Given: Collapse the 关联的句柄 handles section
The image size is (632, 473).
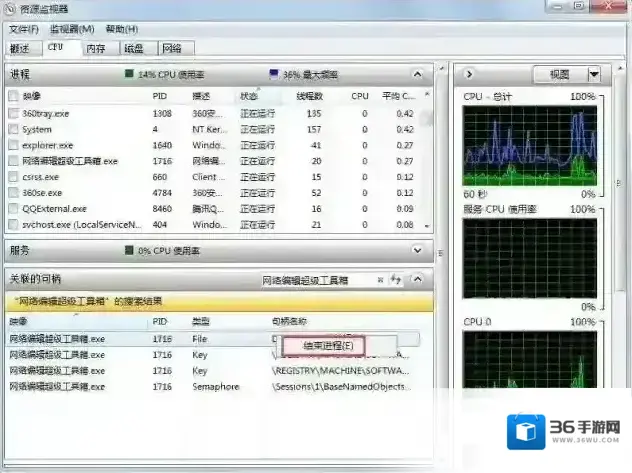Looking at the screenshot, I should 418,281.
